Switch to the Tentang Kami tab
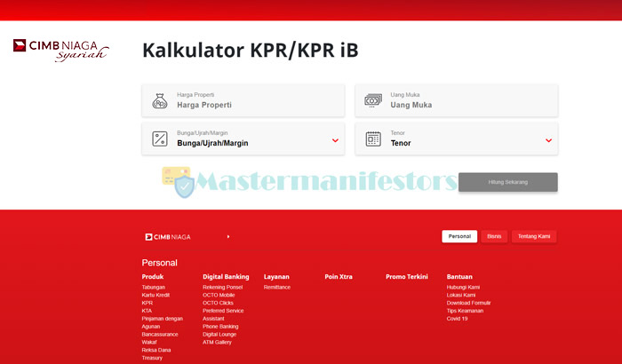The image size is (622, 364). pyautogui.click(x=534, y=236)
